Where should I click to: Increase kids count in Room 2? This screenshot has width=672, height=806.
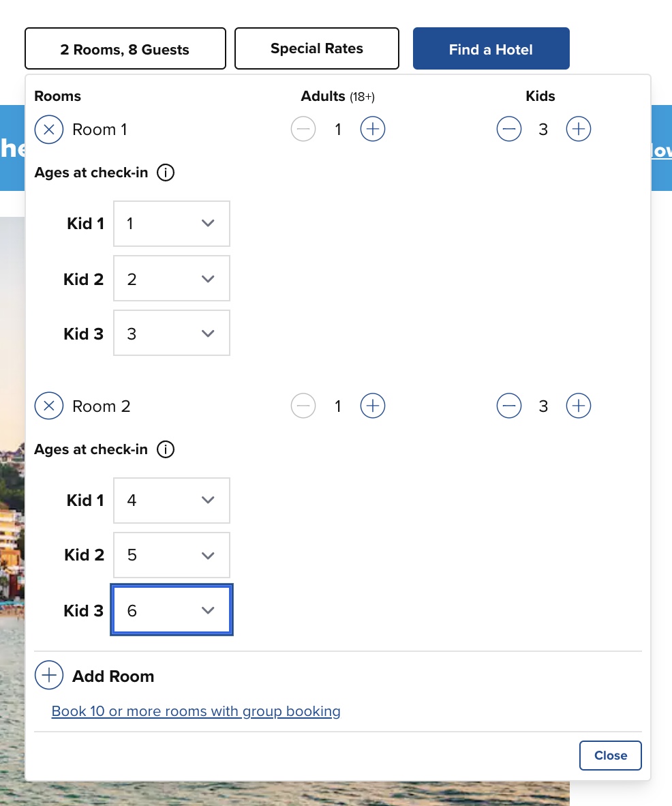[x=579, y=406]
